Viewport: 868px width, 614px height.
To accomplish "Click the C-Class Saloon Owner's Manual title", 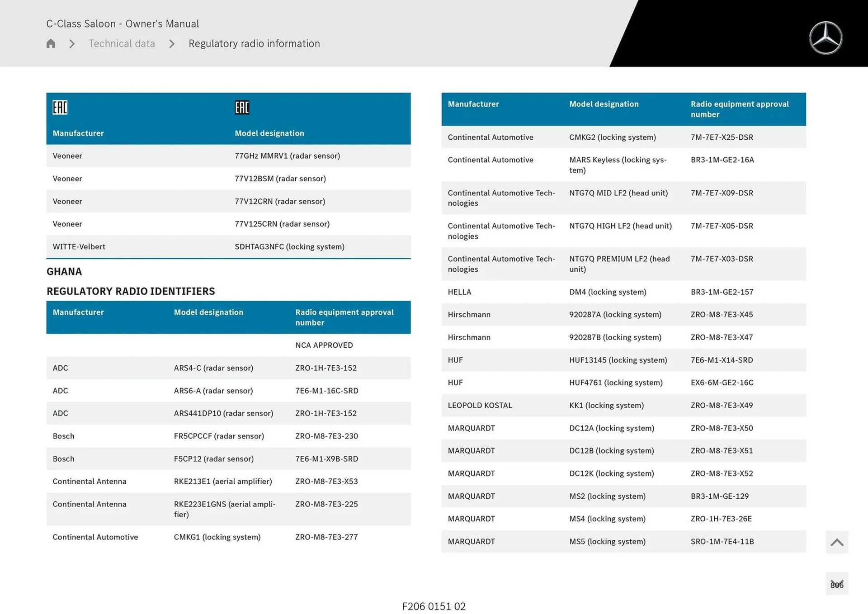I will (123, 24).
